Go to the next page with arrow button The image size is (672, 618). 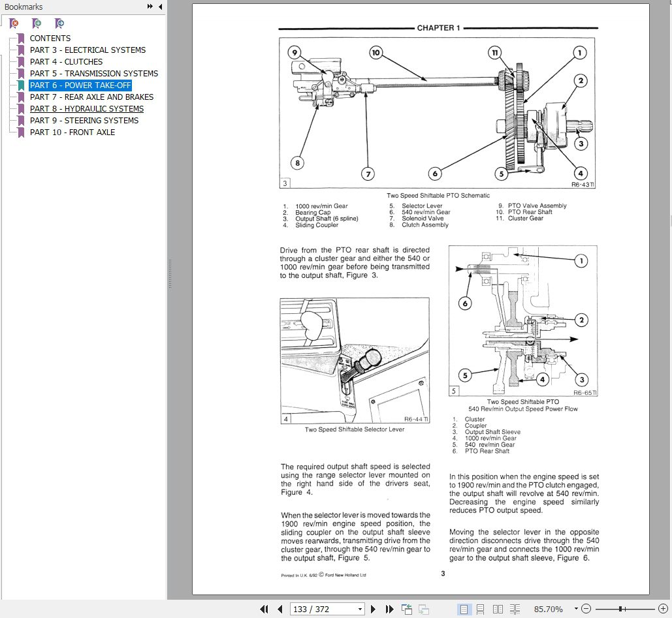[x=374, y=609]
